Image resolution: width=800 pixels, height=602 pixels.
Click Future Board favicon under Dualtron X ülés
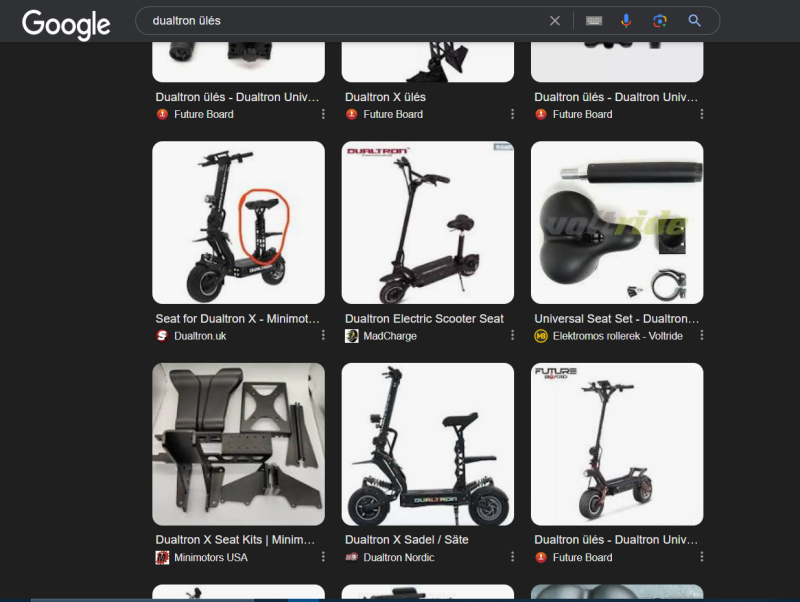pyautogui.click(x=352, y=114)
